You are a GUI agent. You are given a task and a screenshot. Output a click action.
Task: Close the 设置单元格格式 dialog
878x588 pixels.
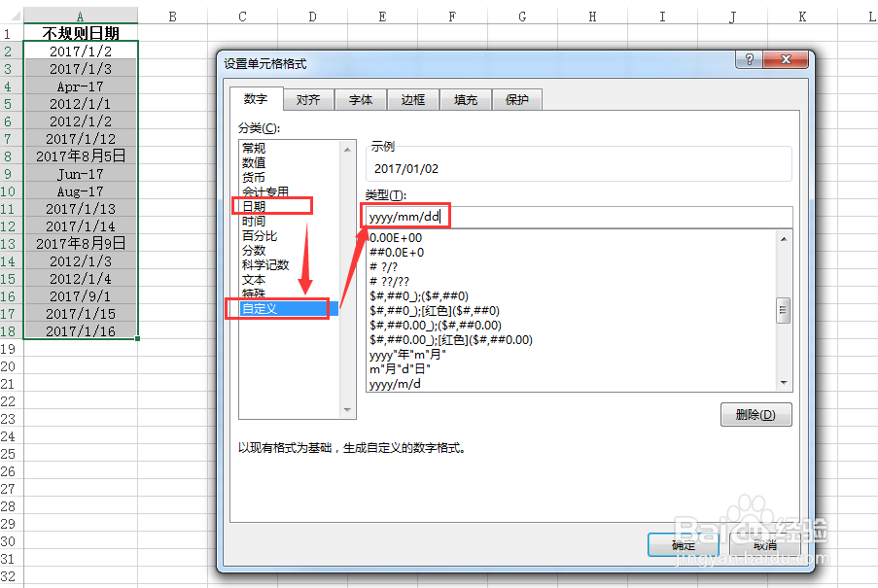tap(786, 59)
